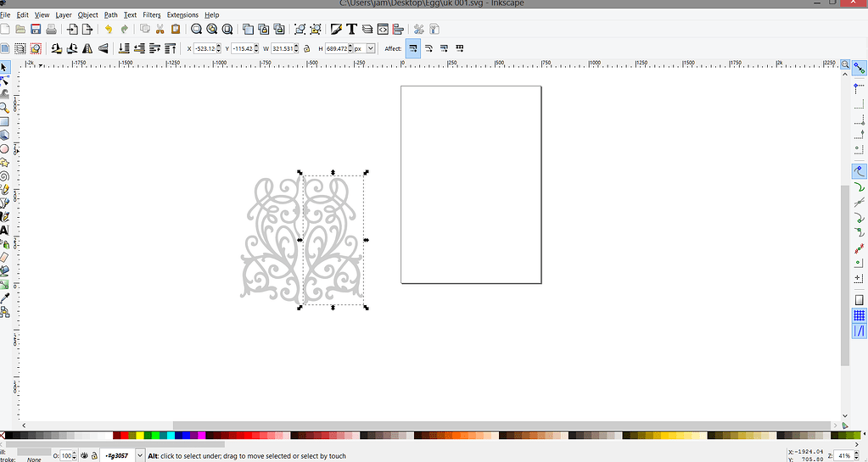Open the XML editor icon
The height and width of the screenshot is (462, 868).
[x=383, y=30]
